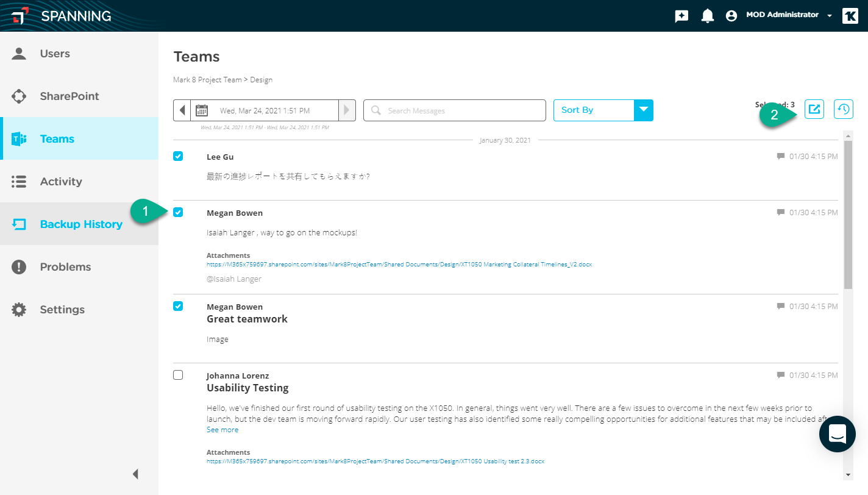Click the restore history icon
Image resolution: width=868 pixels, height=495 pixels.
point(844,109)
